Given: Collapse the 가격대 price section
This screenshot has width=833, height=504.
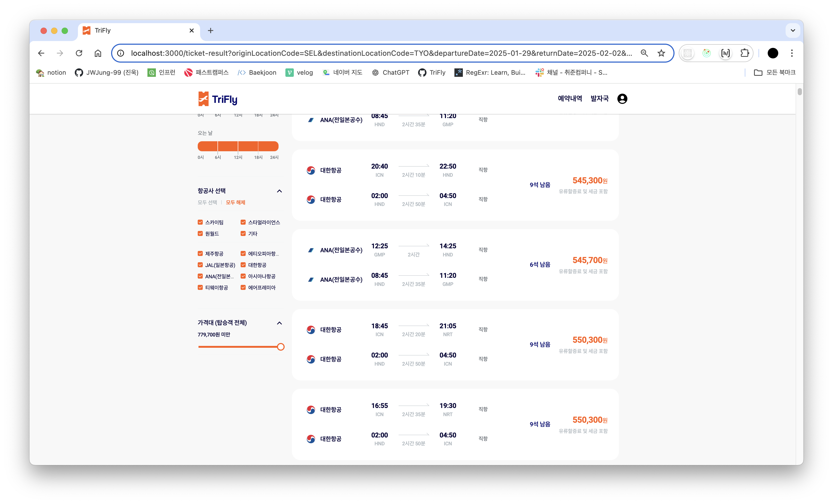Looking at the screenshot, I should tap(279, 323).
